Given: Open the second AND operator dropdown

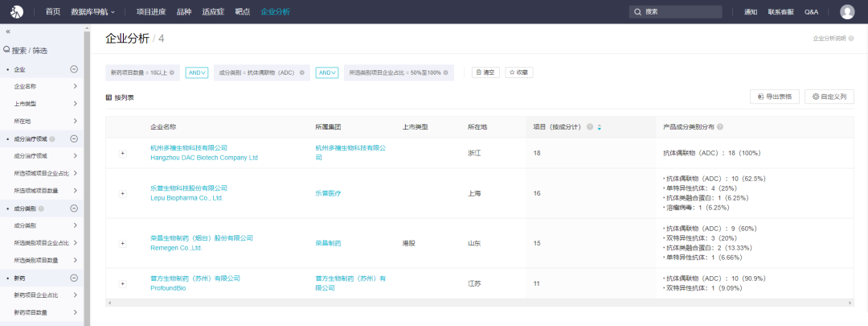Looking at the screenshot, I should [x=327, y=72].
